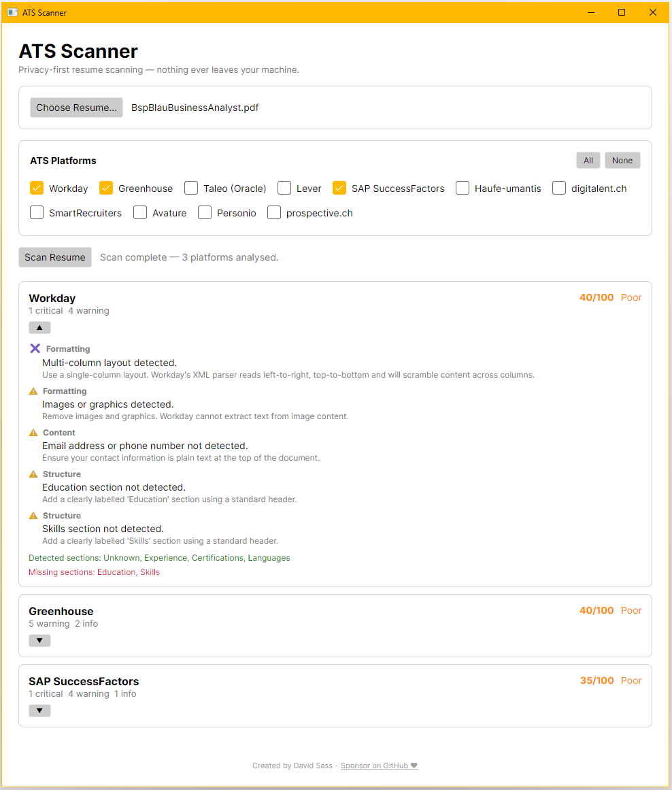Image resolution: width=672 pixels, height=790 pixels.
Task: Enable the Taleo (Oracle) checkbox
Action: pos(191,188)
